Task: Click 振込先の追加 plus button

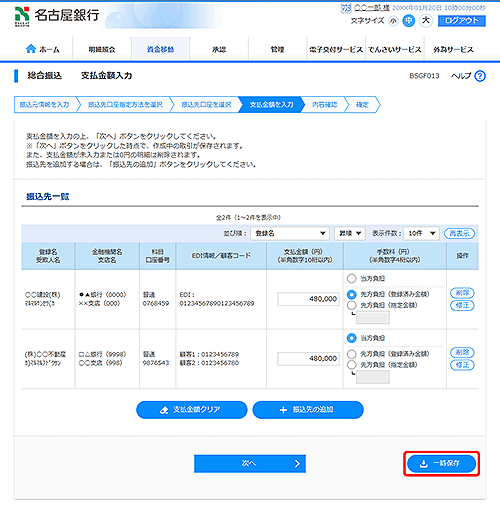Action: click(308, 410)
